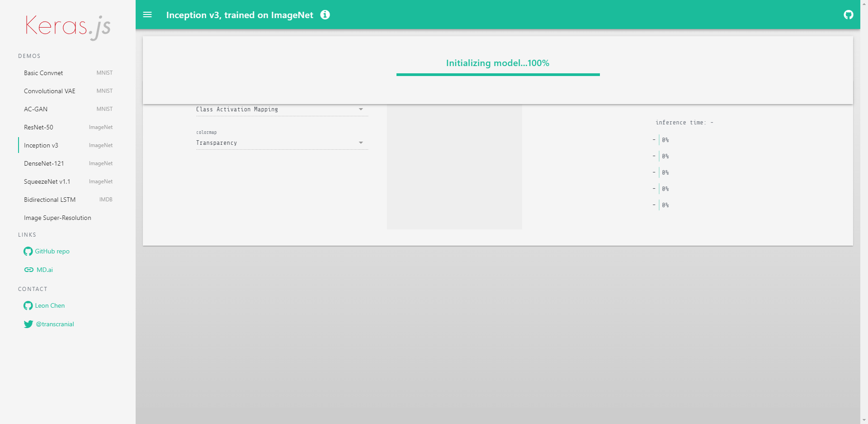This screenshot has width=868, height=424.
Task: Choose the SqueezeNet v1.1 demo
Action: (x=68, y=181)
